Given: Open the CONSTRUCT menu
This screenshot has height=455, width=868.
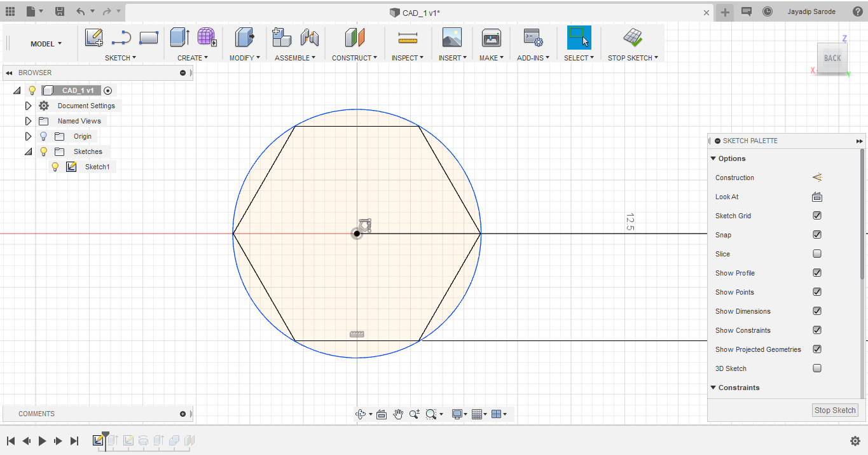Looking at the screenshot, I should 354,58.
